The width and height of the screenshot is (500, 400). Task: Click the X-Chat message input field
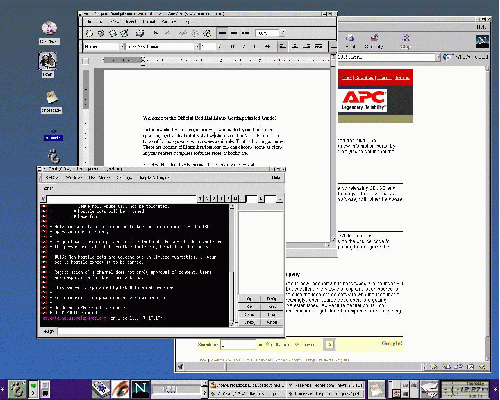click(170, 331)
